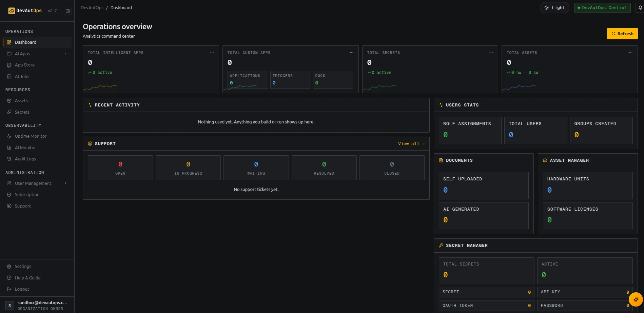This screenshot has height=313, width=644.
Task: Click the Subscription shield icon
Action: click(x=9, y=195)
